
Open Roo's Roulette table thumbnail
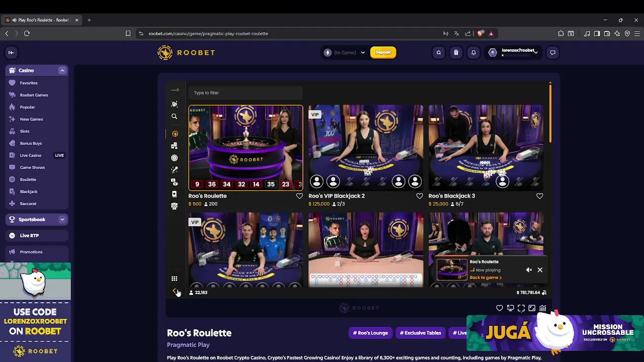pyautogui.click(x=246, y=147)
